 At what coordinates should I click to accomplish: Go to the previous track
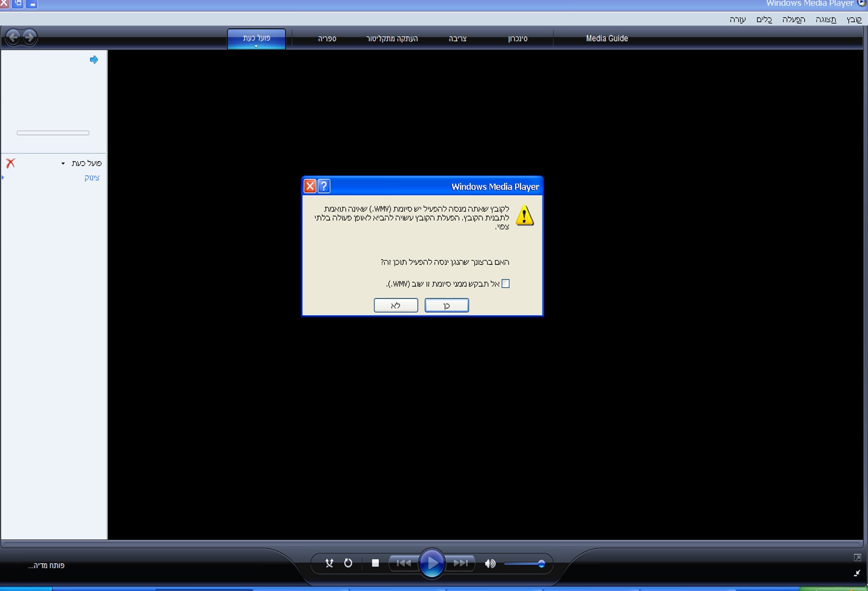[403, 563]
